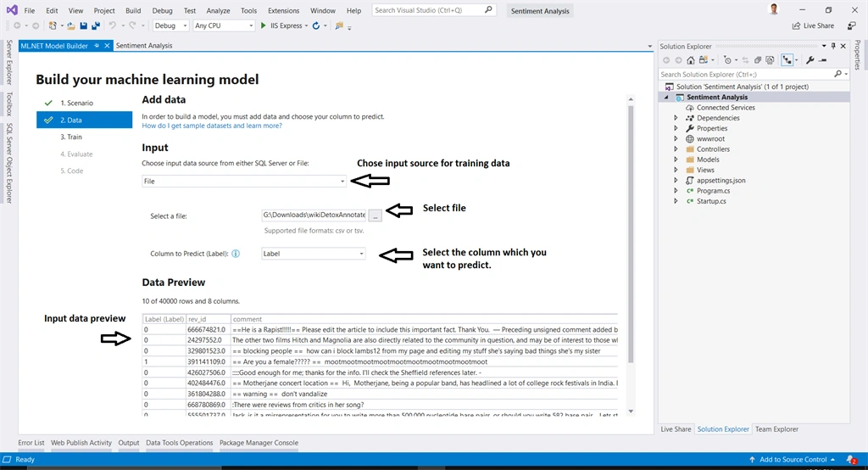Go to step 1. Scenario
Viewport: 868px width, 470px height.
click(76, 104)
